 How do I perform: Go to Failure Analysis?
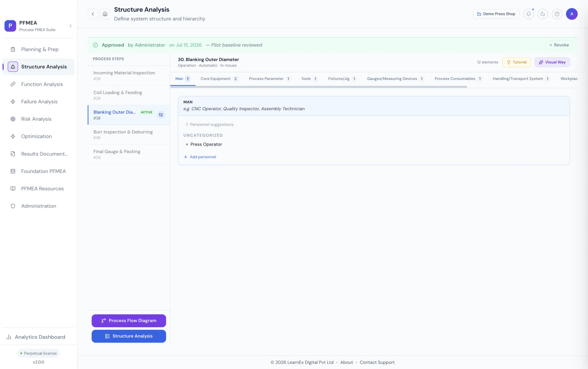point(39,102)
